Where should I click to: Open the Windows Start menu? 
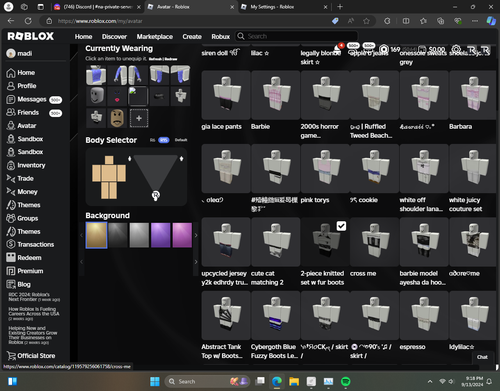point(155,381)
